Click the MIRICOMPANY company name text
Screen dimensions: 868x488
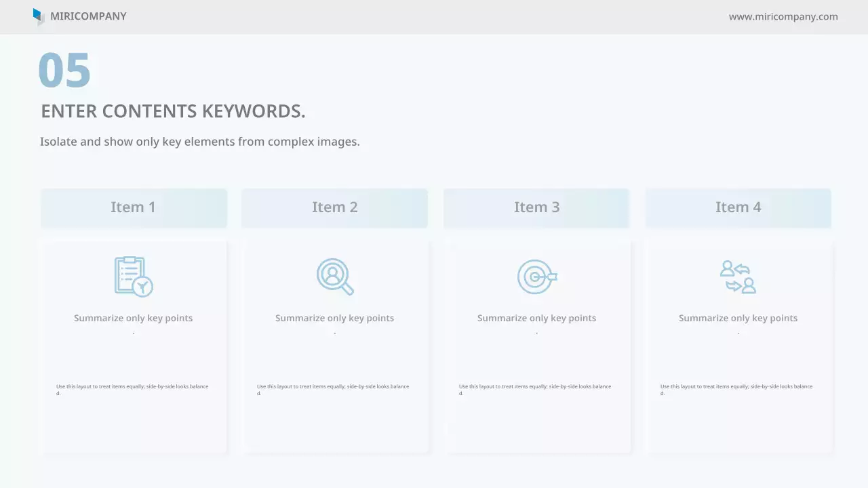click(88, 16)
